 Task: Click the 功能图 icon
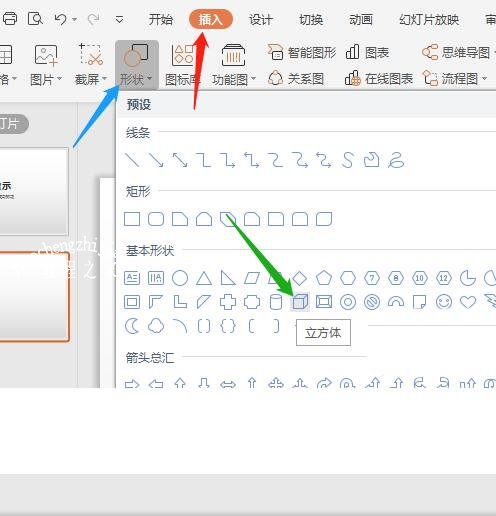233,55
